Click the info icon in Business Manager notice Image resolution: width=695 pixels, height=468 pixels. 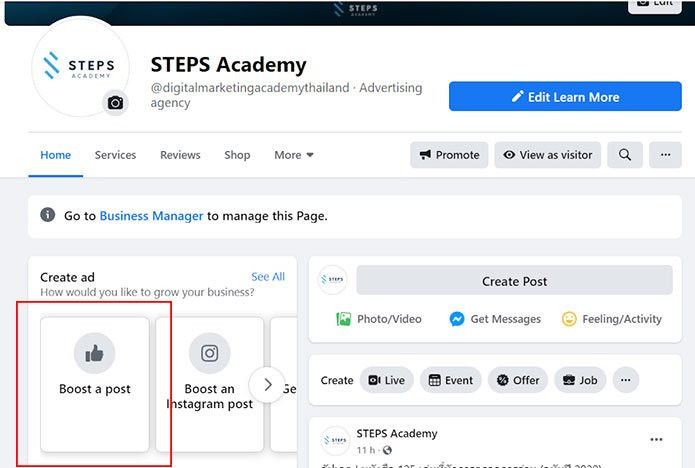pos(47,215)
